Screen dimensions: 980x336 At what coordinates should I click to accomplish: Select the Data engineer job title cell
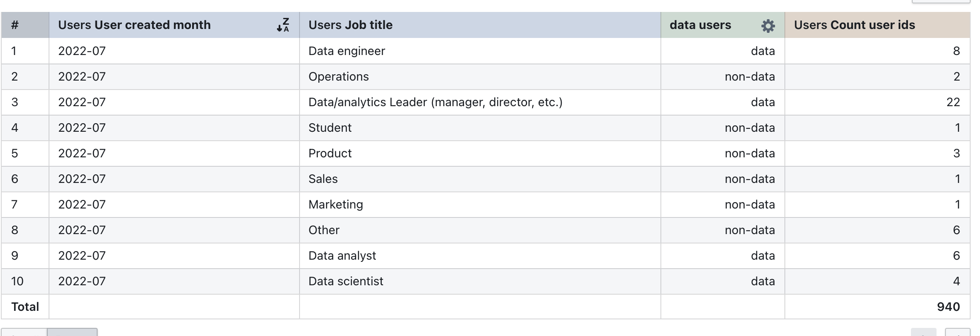click(346, 51)
